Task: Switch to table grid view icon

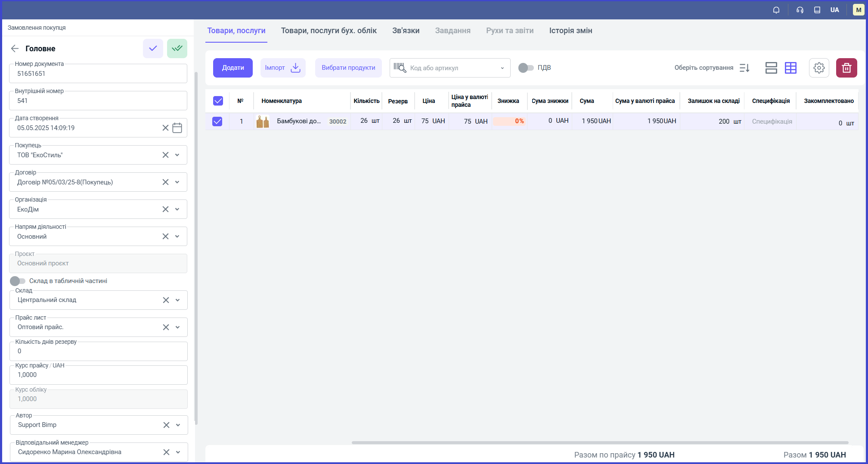Action: 791,68
